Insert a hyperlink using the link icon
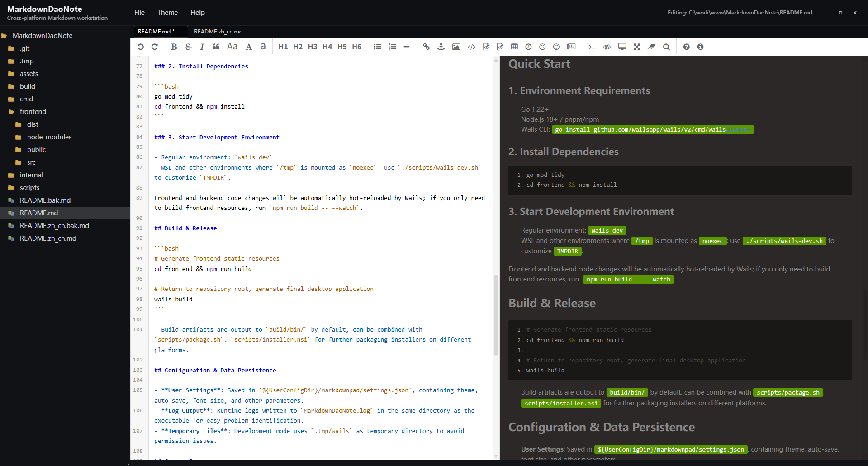 pos(426,47)
